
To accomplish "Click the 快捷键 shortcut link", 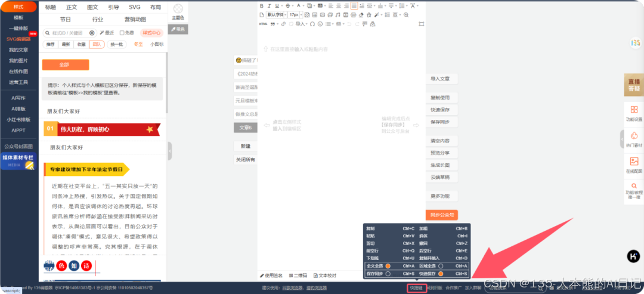I will pos(416,288).
